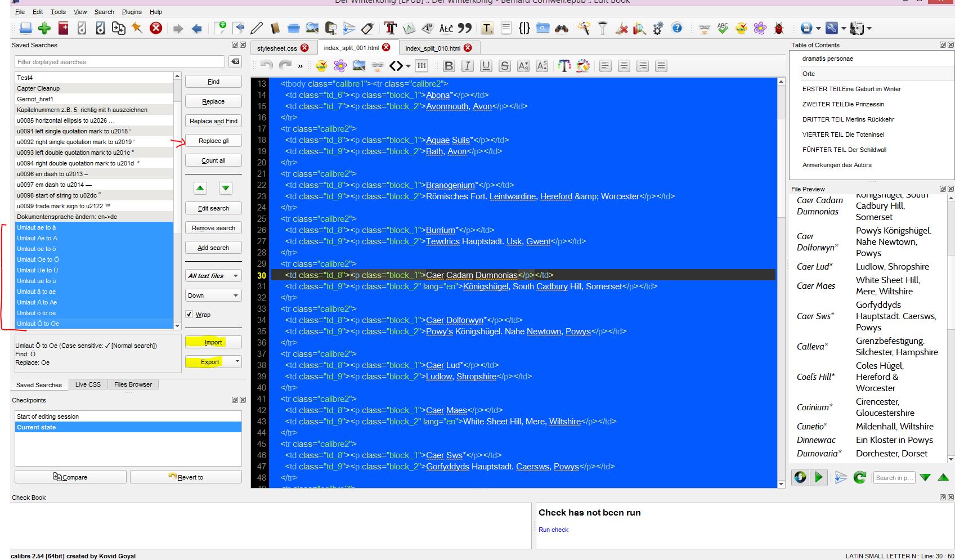
Task: Switch to the stylesheet.css tab
Action: (277, 48)
